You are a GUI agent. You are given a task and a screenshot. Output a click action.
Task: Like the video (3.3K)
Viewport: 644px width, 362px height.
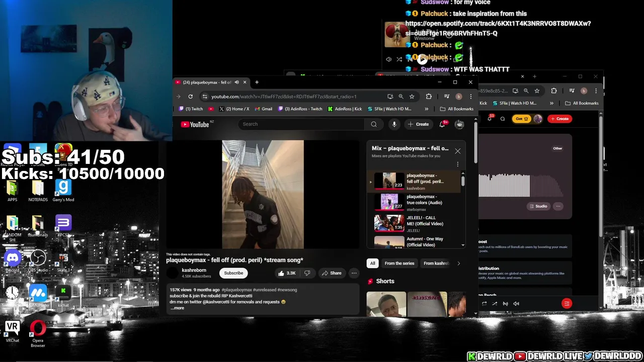pyautogui.click(x=287, y=273)
